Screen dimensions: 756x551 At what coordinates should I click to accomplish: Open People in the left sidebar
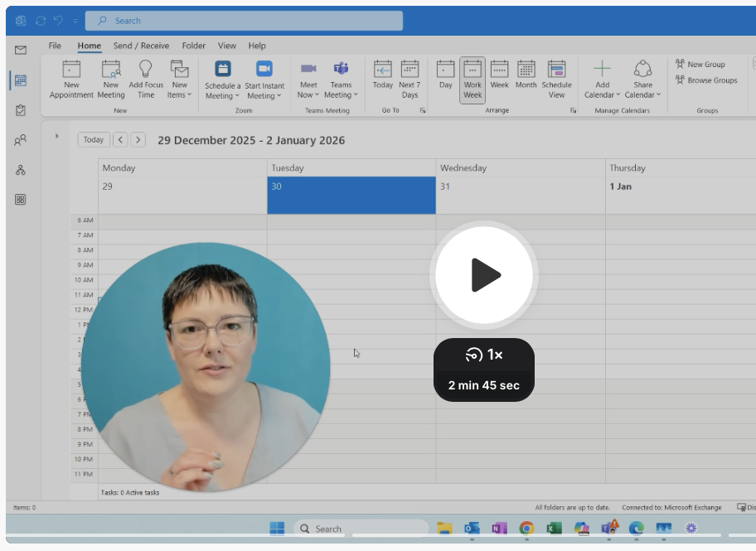coord(21,140)
